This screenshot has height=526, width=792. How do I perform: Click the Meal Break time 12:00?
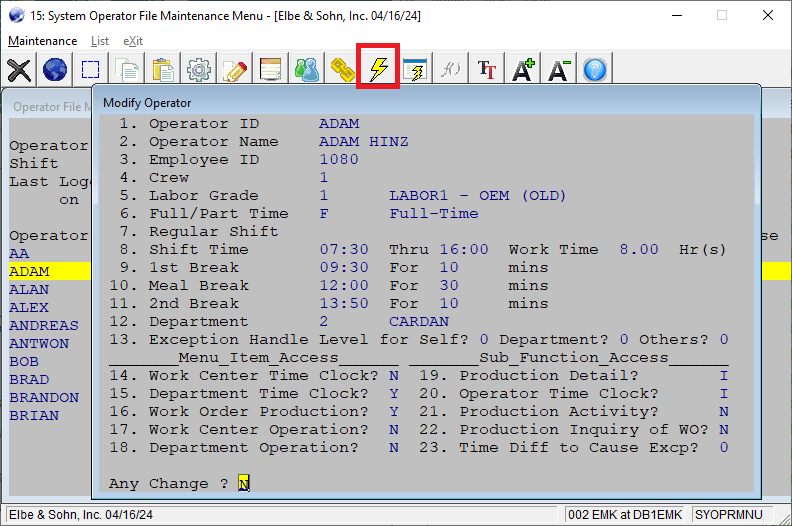(x=344, y=285)
